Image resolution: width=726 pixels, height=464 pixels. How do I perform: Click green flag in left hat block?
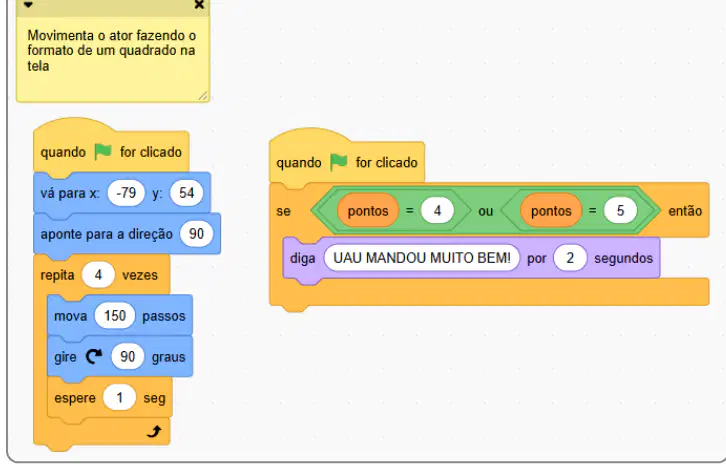click(x=103, y=151)
